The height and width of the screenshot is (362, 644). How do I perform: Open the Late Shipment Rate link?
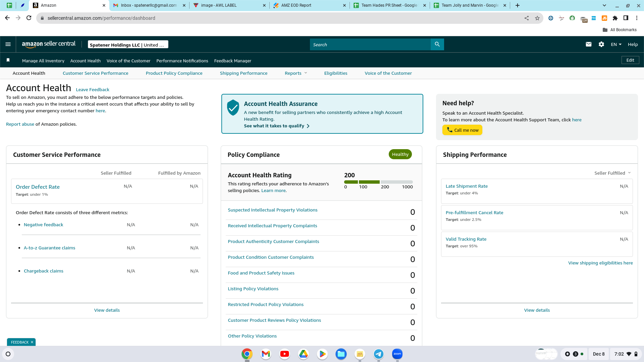(x=467, y=186)
